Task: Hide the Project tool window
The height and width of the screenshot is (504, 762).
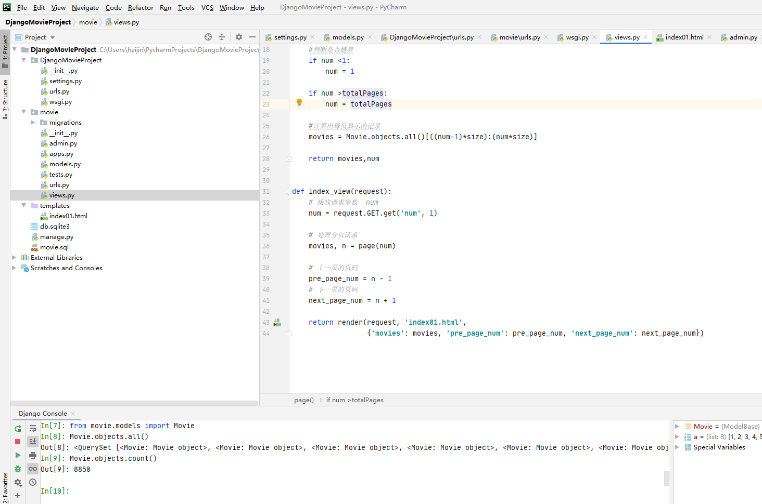Action: click(x=252, y=37)
